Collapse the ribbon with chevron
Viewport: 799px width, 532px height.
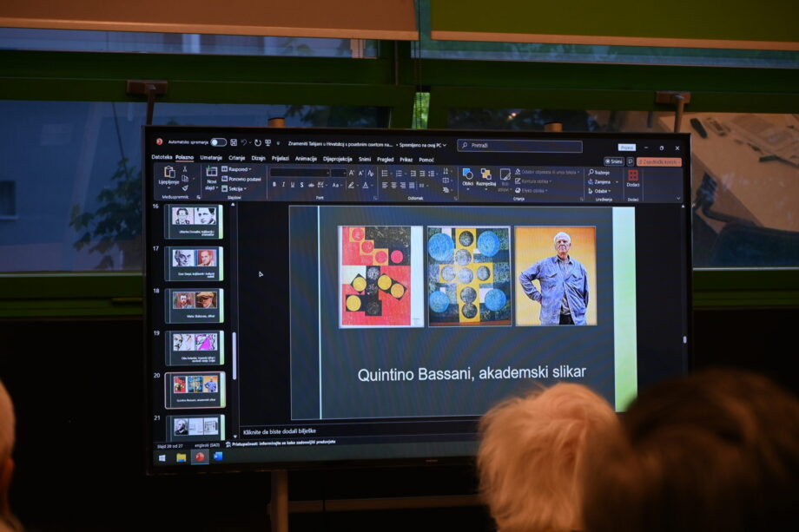point(678,199)
